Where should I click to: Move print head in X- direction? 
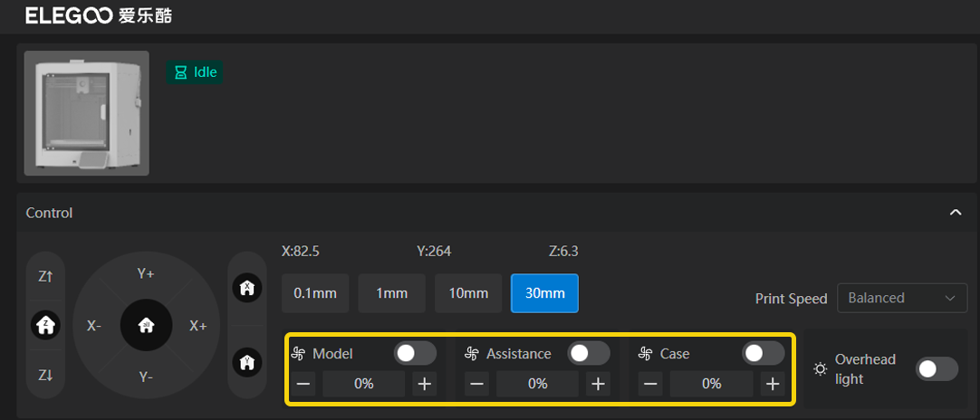tap(94, 326)
